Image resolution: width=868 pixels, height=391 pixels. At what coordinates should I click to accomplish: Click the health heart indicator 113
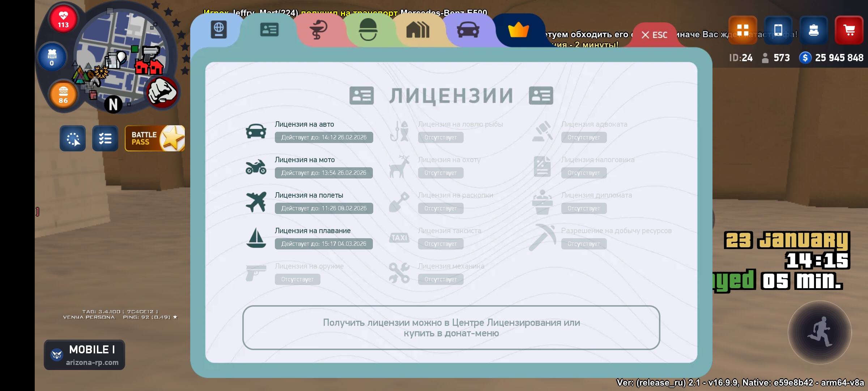coord(63,19)
